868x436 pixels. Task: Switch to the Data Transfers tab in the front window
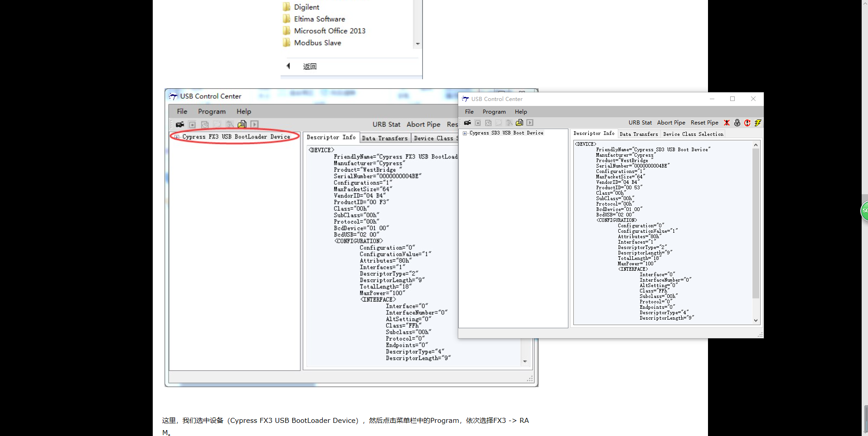tap(639, 134)
